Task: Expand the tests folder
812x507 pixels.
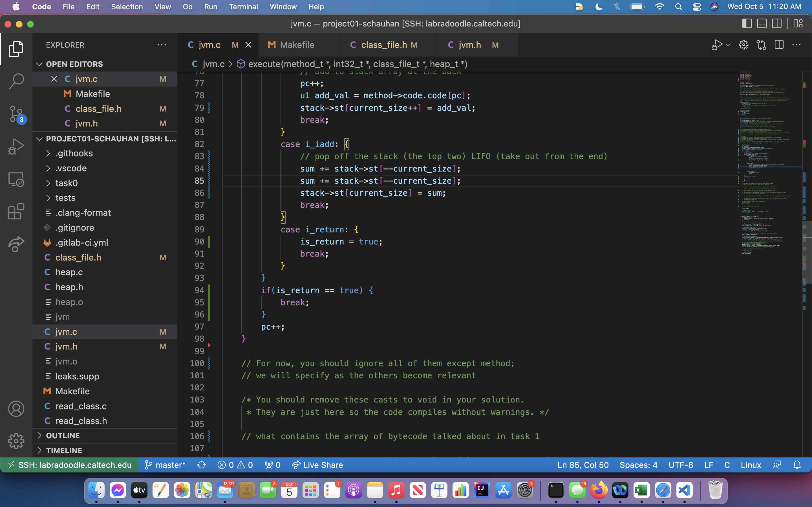Action: pos(65,198)
